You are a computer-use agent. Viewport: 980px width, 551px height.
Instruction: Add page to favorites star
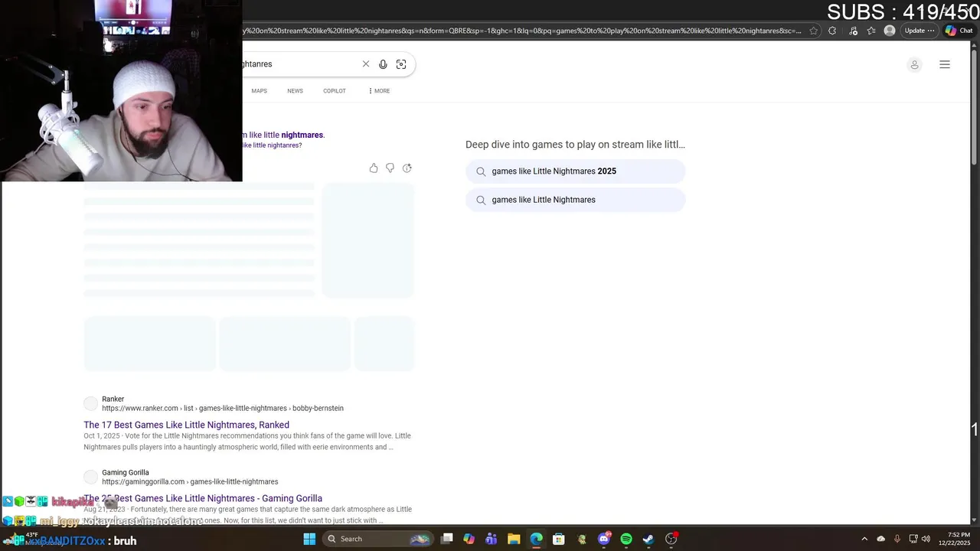pyautogui.click(x=813, y=31)
